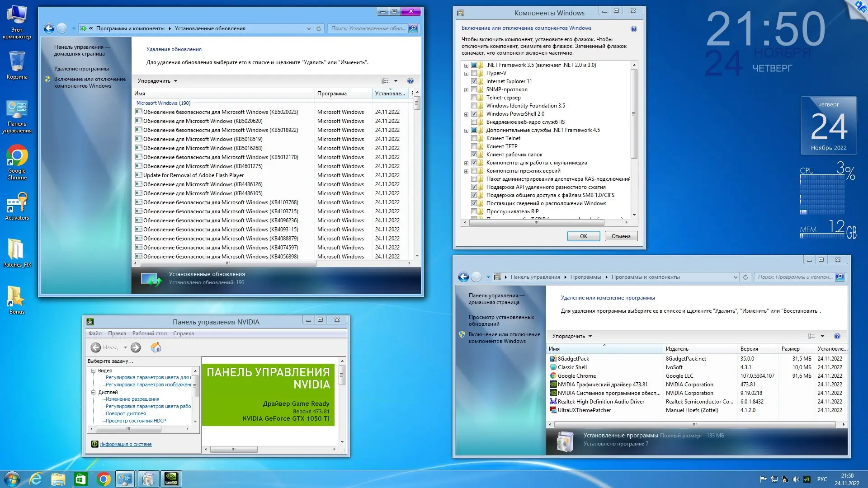
Task: Expand the .NET Framework 3.5 tree node
Action: pos(466,65)
